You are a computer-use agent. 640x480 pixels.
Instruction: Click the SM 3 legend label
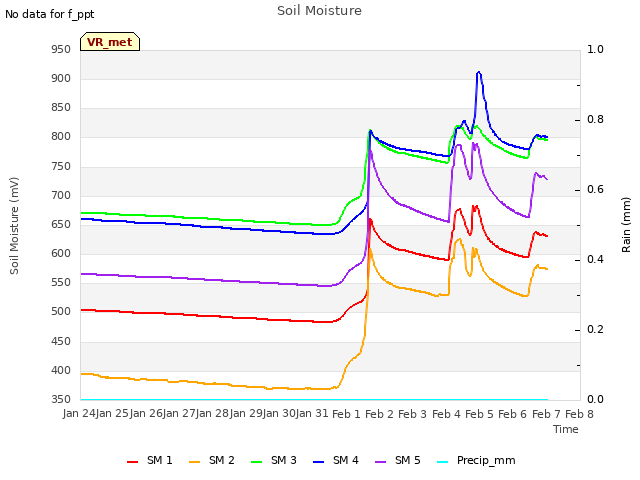tap(284, 460)
